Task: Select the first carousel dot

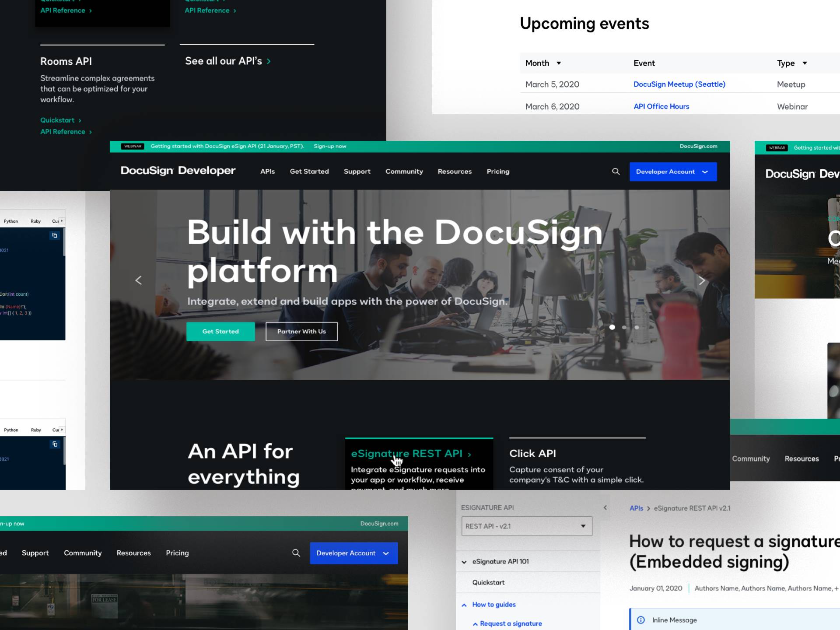Action: (x=612, y=327)
